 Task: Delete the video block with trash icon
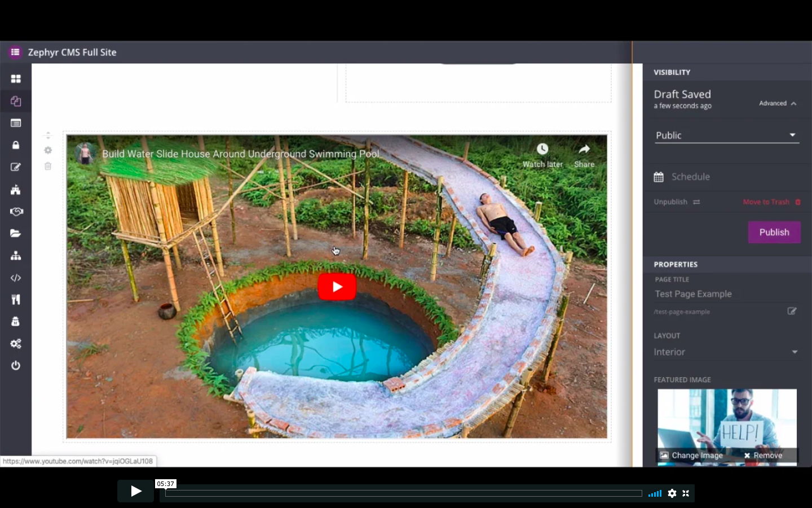pyautogui.click(x=48, y=166)
